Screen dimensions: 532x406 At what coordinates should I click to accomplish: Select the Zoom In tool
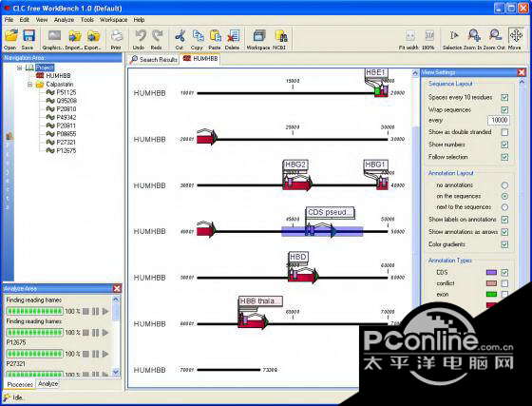(474, 35)
